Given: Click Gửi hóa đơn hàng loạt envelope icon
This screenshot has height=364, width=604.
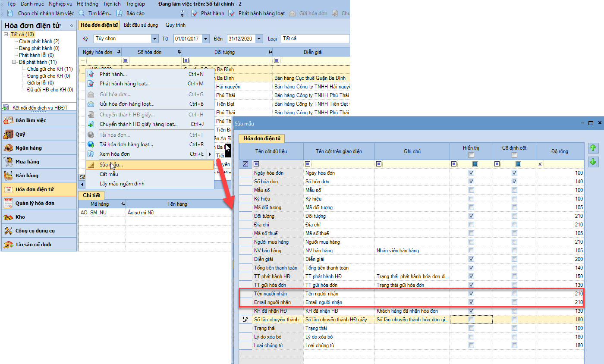Looking at the screenshot, I should click(x=91, y=104).
